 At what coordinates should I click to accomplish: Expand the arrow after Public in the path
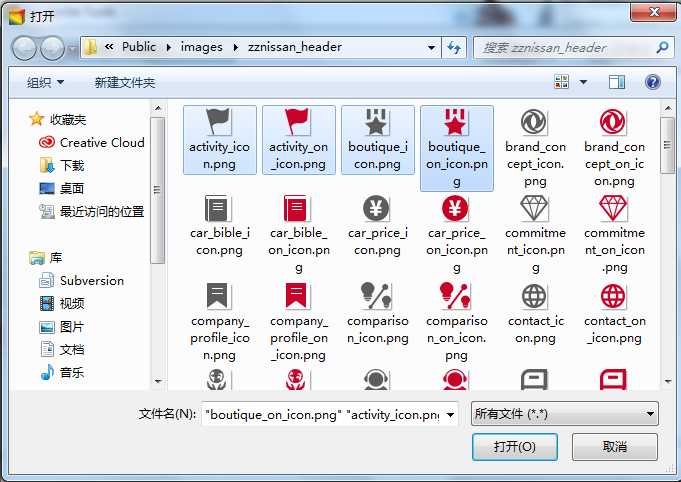169,47
